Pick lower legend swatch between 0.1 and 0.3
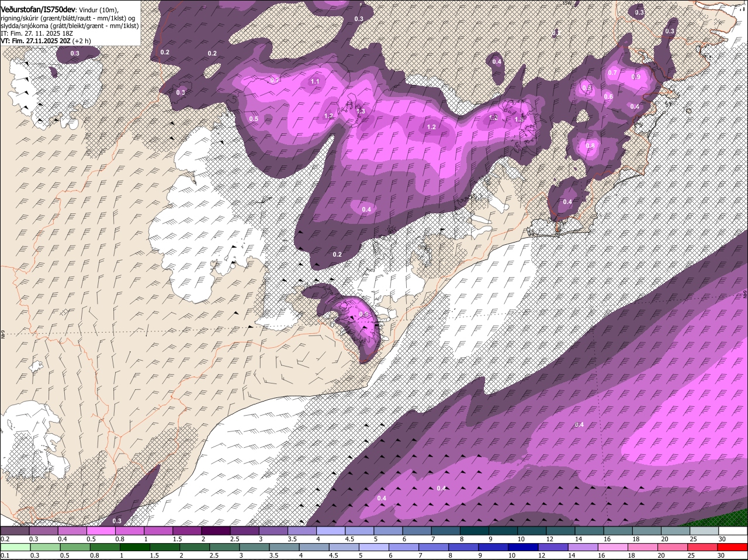 tap(16, 547)
